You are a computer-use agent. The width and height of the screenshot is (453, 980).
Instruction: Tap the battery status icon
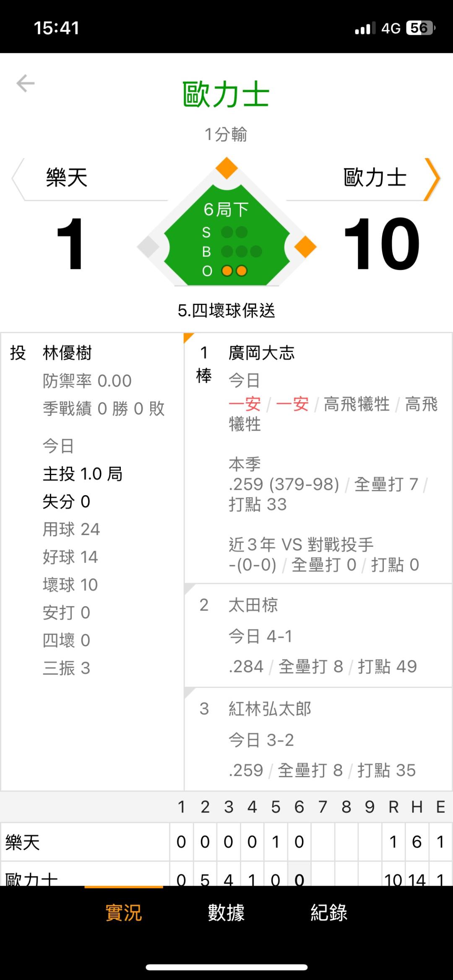click(421, 28)
